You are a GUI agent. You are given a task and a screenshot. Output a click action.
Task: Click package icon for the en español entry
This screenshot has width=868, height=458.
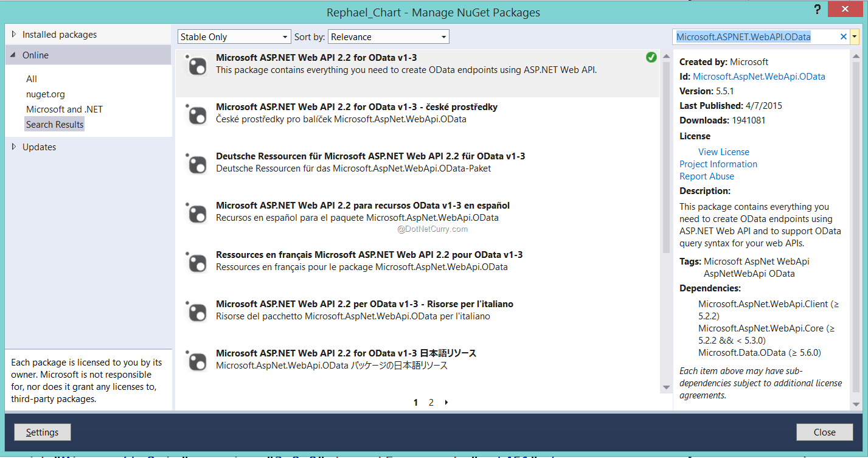196,212
